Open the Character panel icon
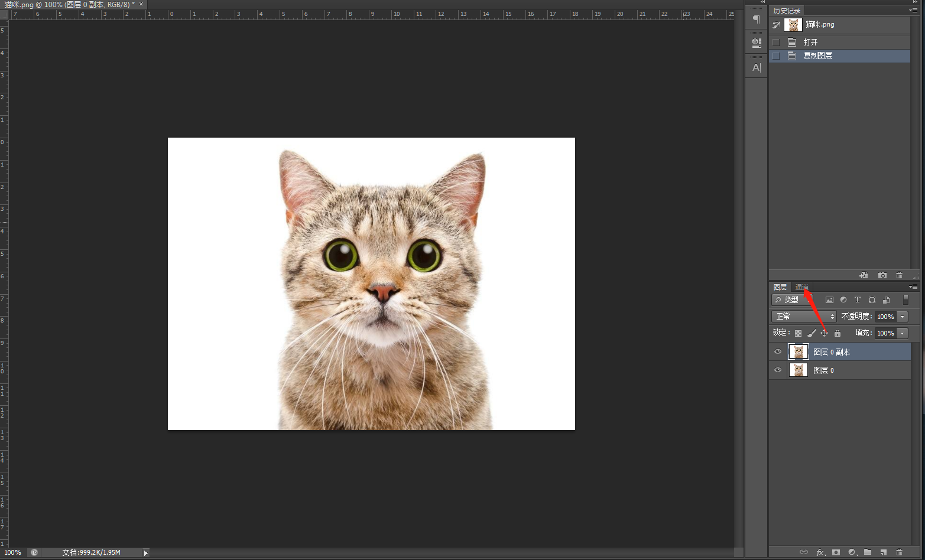Image resolution: width=925 pixels, height=560 pixels. (x=757, y=67)
